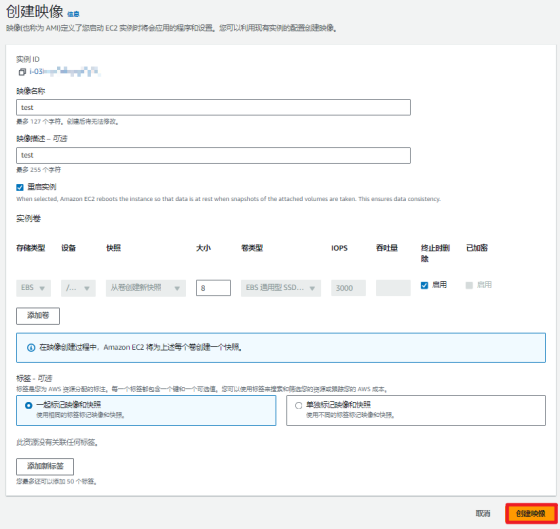The height and width of the screenshot is (529, 560).
Task: Open the EBS 通用型 SSD volume type dropdown
Action: pyautogui.click(x=281, y=288)
